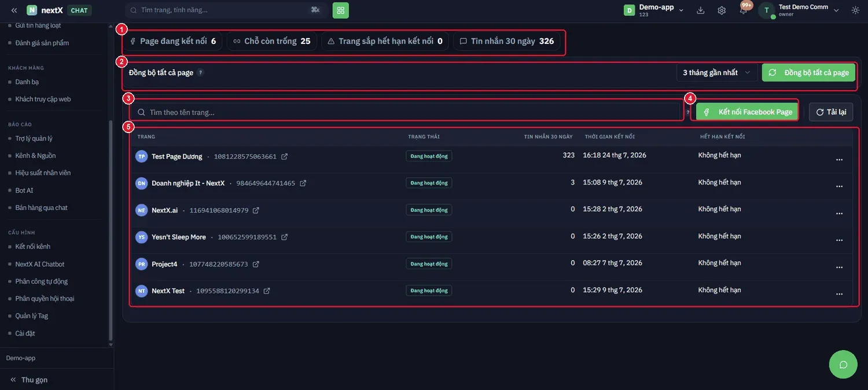Open external link for Yesn't Sleep More
868x390 pixels.
coord(285,237)
